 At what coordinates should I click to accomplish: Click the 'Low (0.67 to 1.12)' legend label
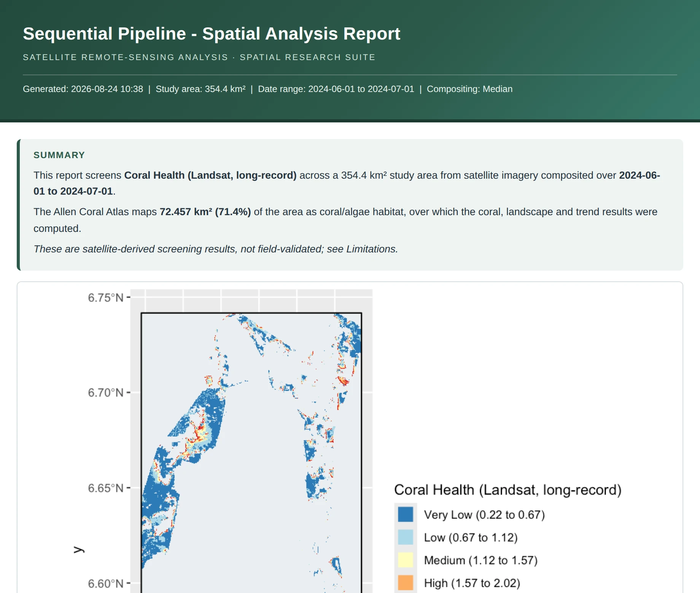click(x=471, y=538)
